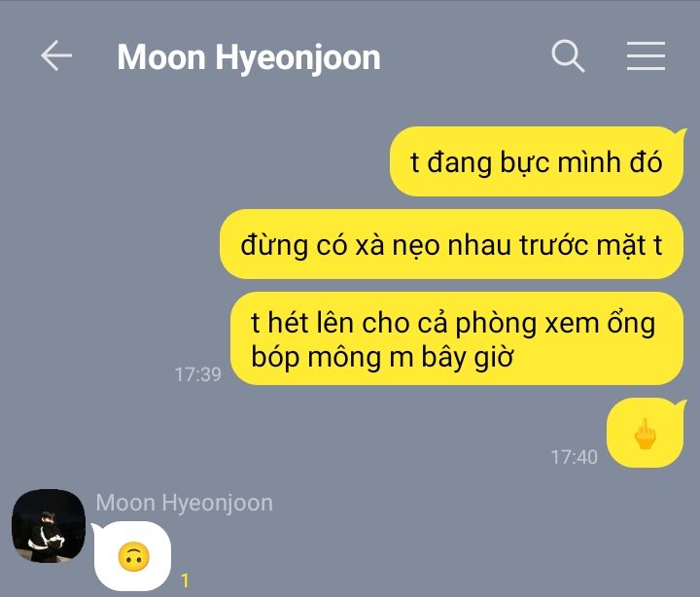Tap the sender name above the received message
Viewport: 700px width, 597px height.
pos(185,503)
